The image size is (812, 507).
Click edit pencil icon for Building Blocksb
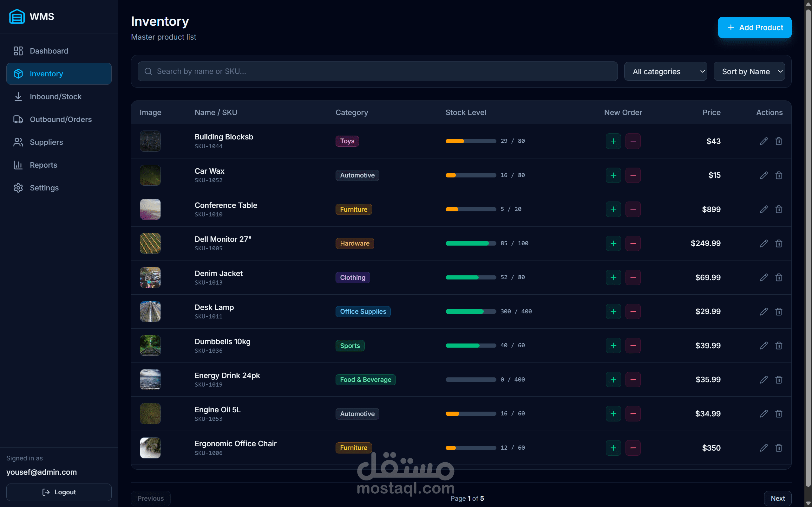click(x=764, y=141)
